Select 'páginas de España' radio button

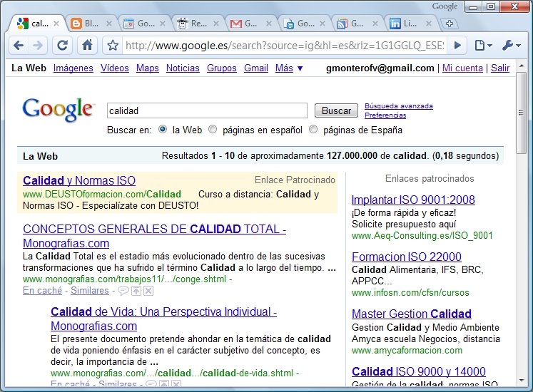313,130
